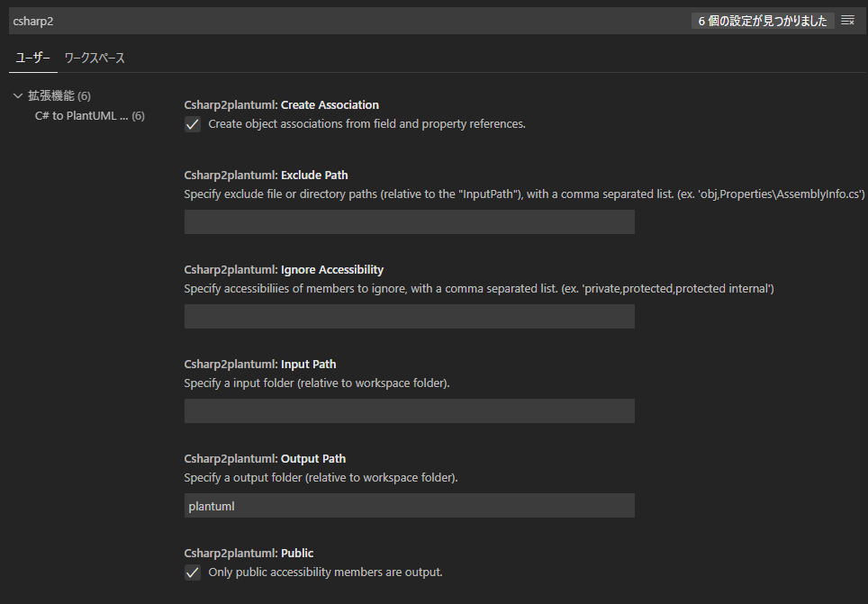Viewport: 868px width, 604px height.
Task: Click the Csharp2plantuml: Public heading
Action: click(249, 553)
